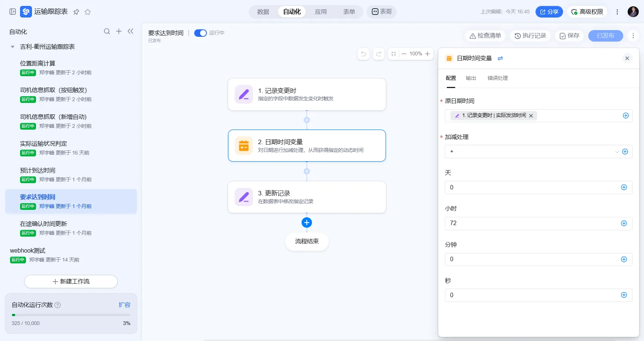The width and height of the screenshot is (644, 341).
Task: Open the 数据 top tab
Action: (x=263, y=12)
